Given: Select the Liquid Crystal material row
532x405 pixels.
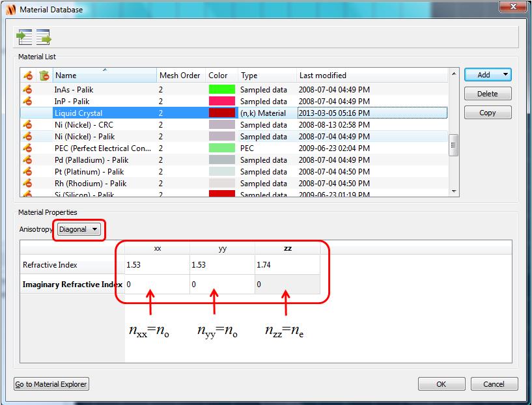Looking at the screenshot, I should tap(234, 113).
